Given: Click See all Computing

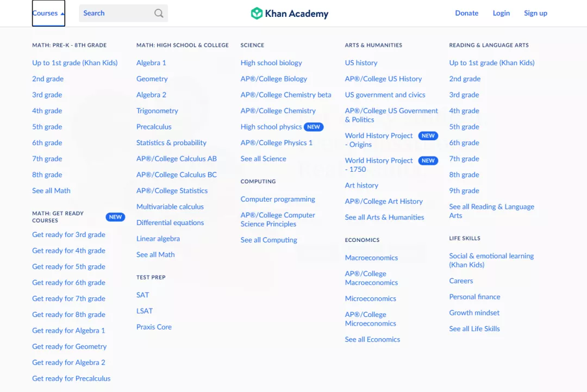Looking at the screenshot, I should 269,240.
